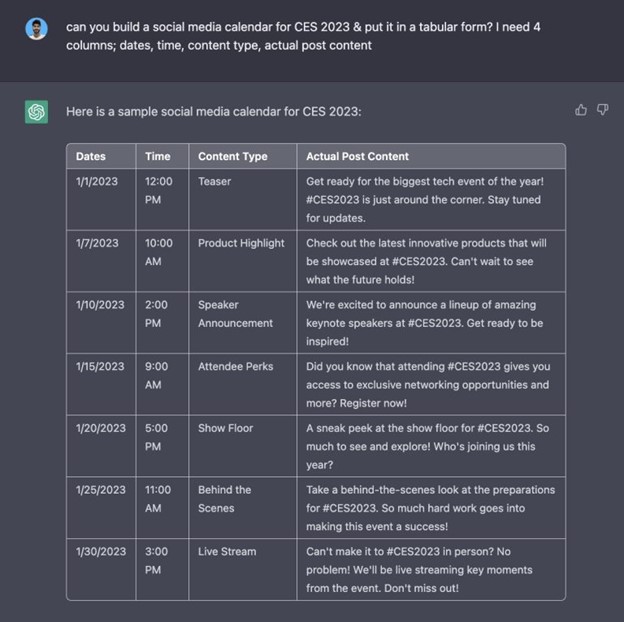Select the "Dates" column header
Screen dimensions: 624x622
click(91, 156)
